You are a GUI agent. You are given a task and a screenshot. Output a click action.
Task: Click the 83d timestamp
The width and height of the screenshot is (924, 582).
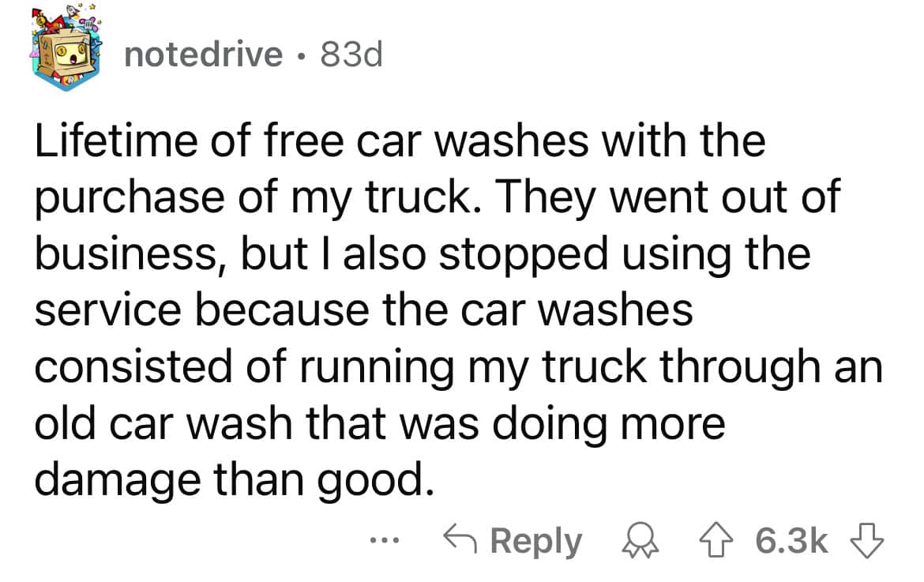coord(351,52)
